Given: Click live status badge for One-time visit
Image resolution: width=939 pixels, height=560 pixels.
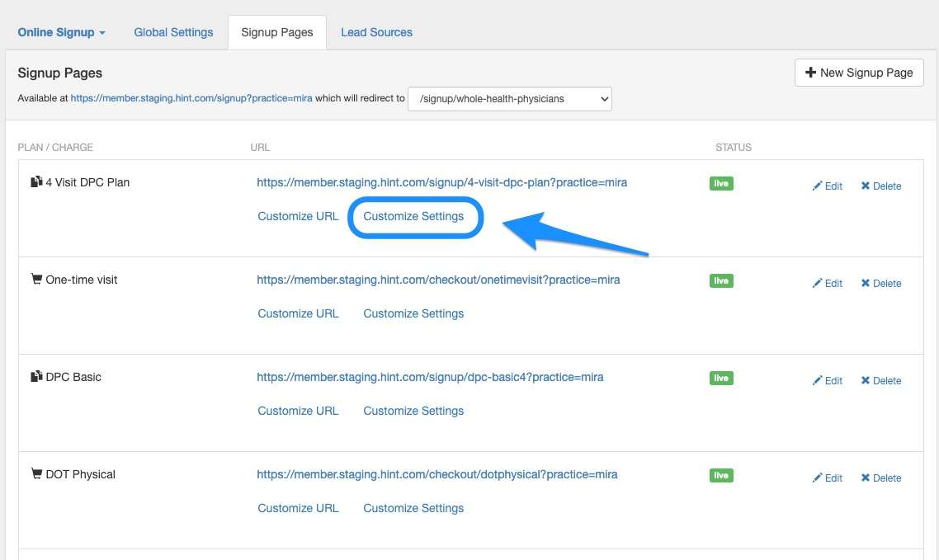Looking at the screenshot, I should 721,280.
